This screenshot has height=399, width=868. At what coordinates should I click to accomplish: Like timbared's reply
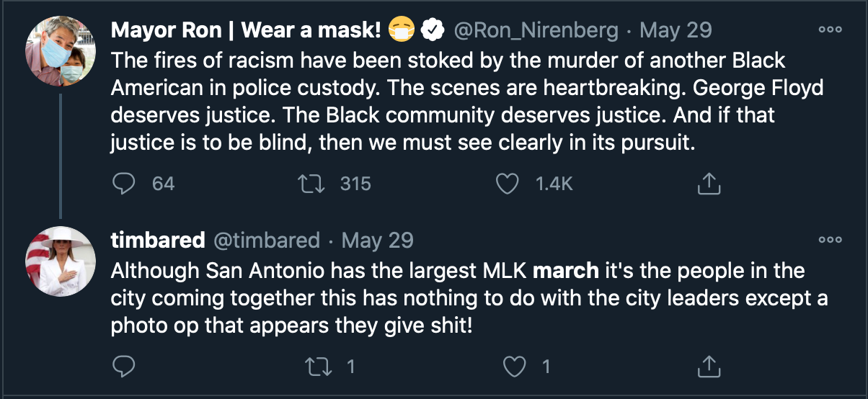click(513, 367)
